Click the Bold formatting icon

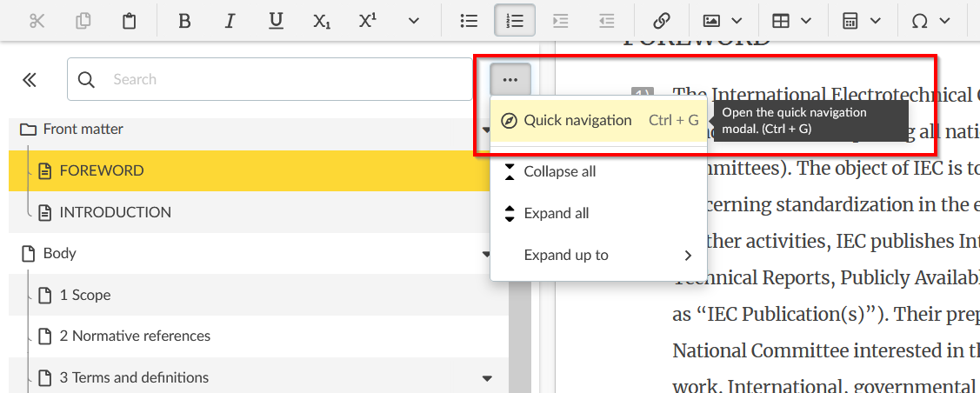[184, 21]
